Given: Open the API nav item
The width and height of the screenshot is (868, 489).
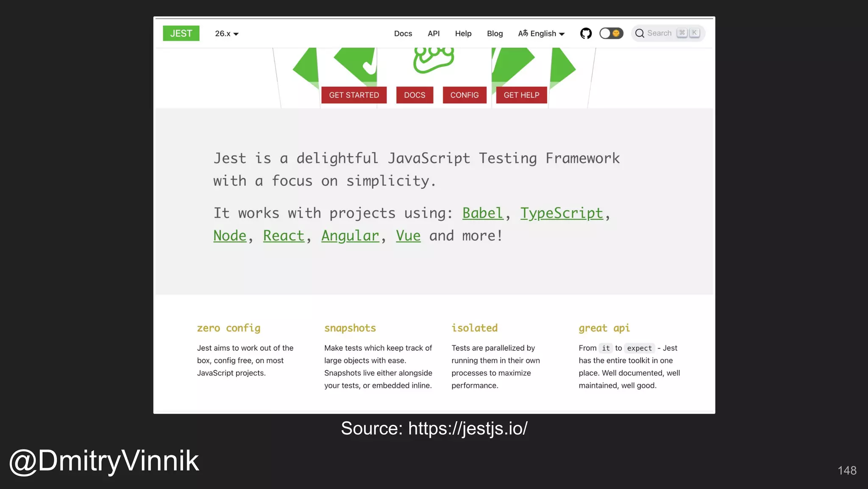Looking at the screenshot, I should 434,34.
